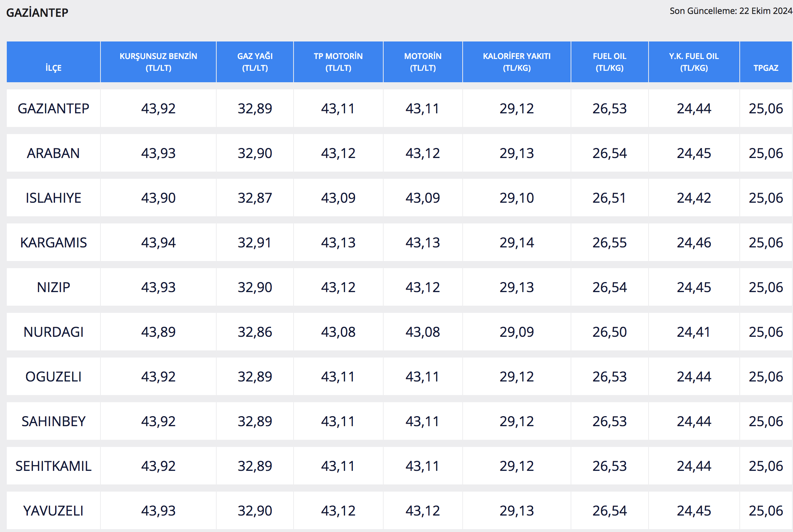Click the OGUZELI district cell
The width and height of the screenshot is (793, 532).
pyautogui.click(x=53, y=376)
